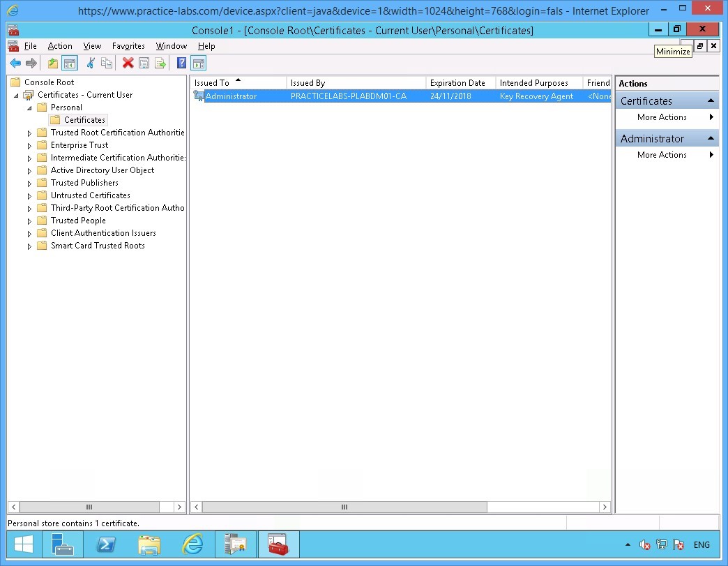Screen dimensions: 728x566
Task: Expand the Enterprise Trust tree node
Action: tap(28, 144)
